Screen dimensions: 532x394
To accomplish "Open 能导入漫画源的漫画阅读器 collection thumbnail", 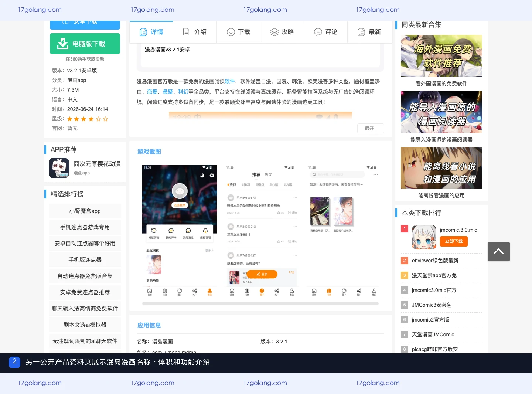I will (x=441, y=112).
